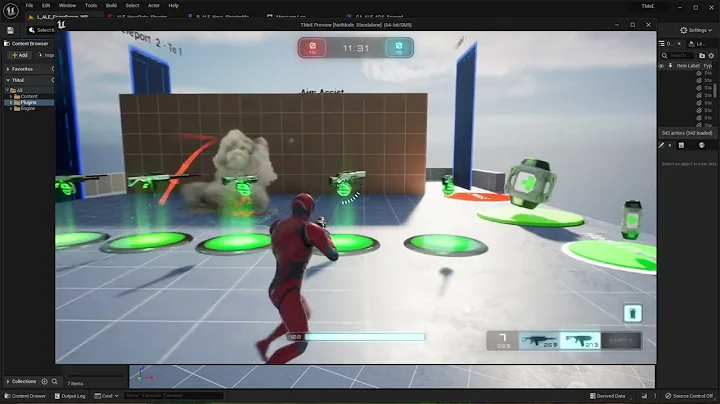
Task: Open the Cmd dropdown in status bar
Action: (106, 396)
